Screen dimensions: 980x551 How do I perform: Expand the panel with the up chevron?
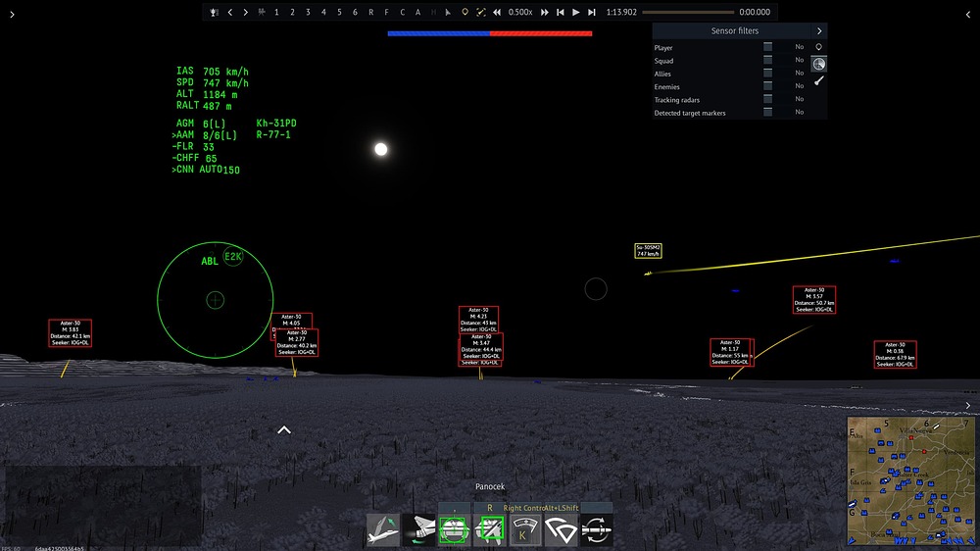(284, 430)
